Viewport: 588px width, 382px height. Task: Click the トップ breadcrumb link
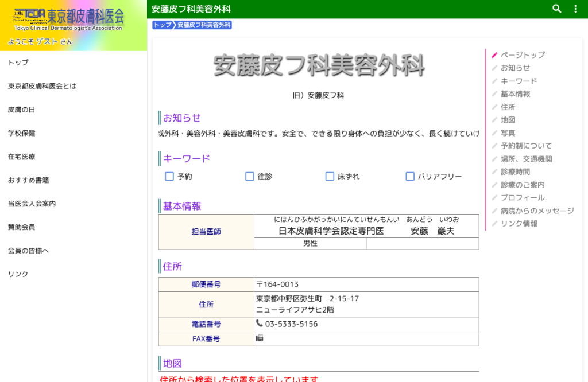163,25
